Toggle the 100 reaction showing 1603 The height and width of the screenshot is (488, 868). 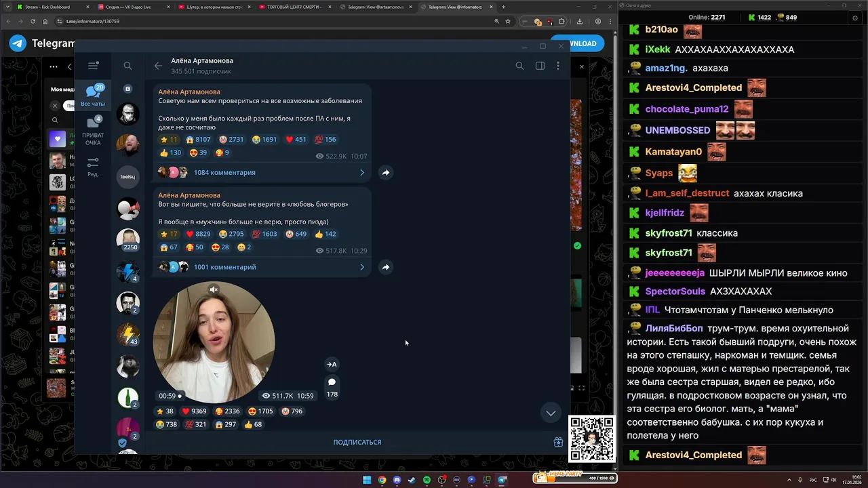point(264,234)
